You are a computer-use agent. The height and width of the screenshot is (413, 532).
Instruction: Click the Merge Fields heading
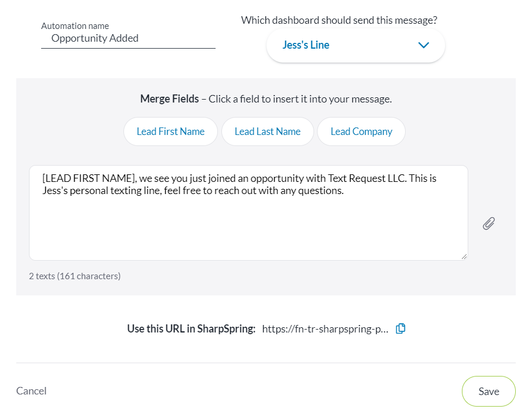click(169, 99)
